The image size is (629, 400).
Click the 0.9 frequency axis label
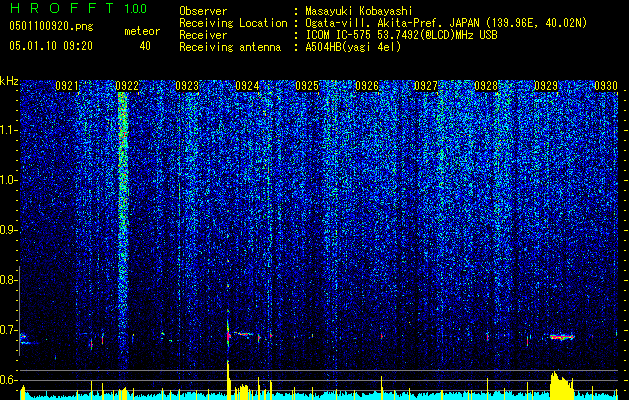[8, 230]
